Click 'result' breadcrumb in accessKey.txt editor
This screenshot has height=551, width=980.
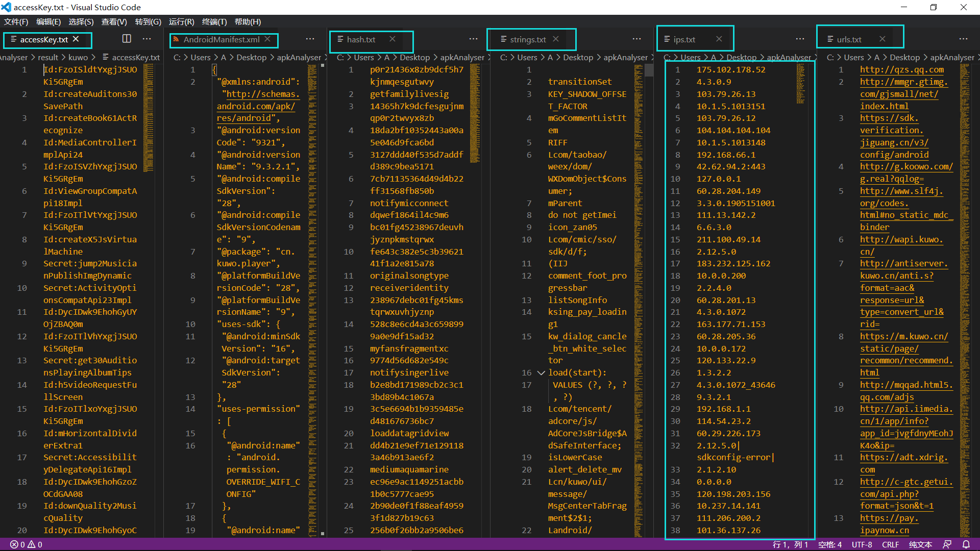click(x=48, y=57)
